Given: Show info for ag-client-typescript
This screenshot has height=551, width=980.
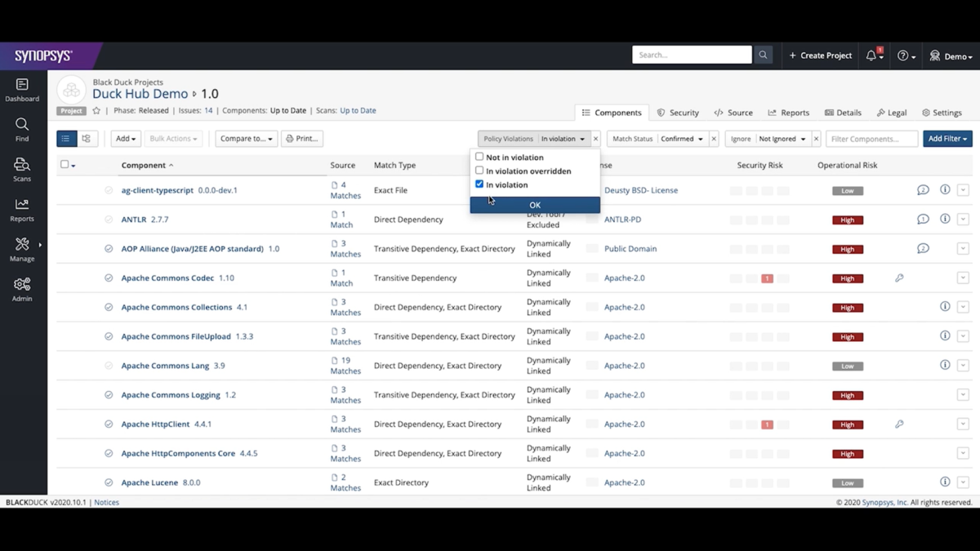Looking at the screenshot, I should 945,189.
